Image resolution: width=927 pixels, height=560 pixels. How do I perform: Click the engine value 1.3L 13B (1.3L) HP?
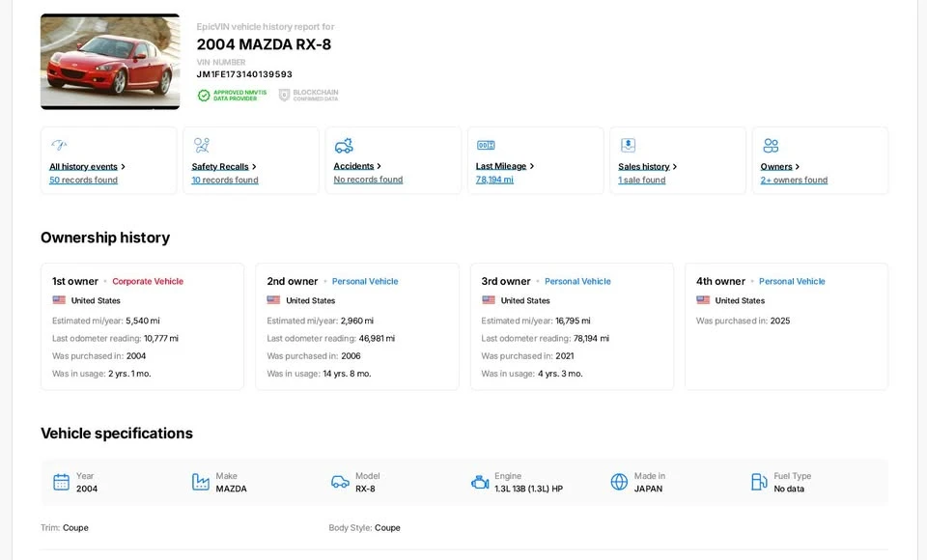click(x=528, y=490)
